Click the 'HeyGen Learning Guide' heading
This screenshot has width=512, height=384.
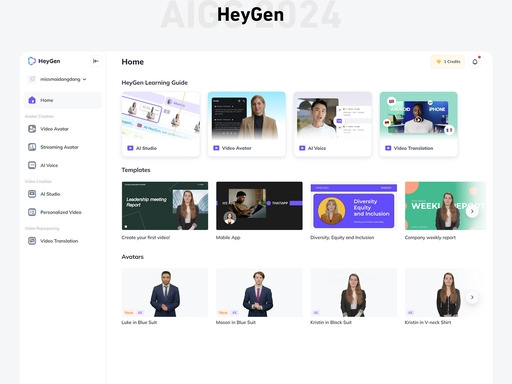(x=155, y=83)
